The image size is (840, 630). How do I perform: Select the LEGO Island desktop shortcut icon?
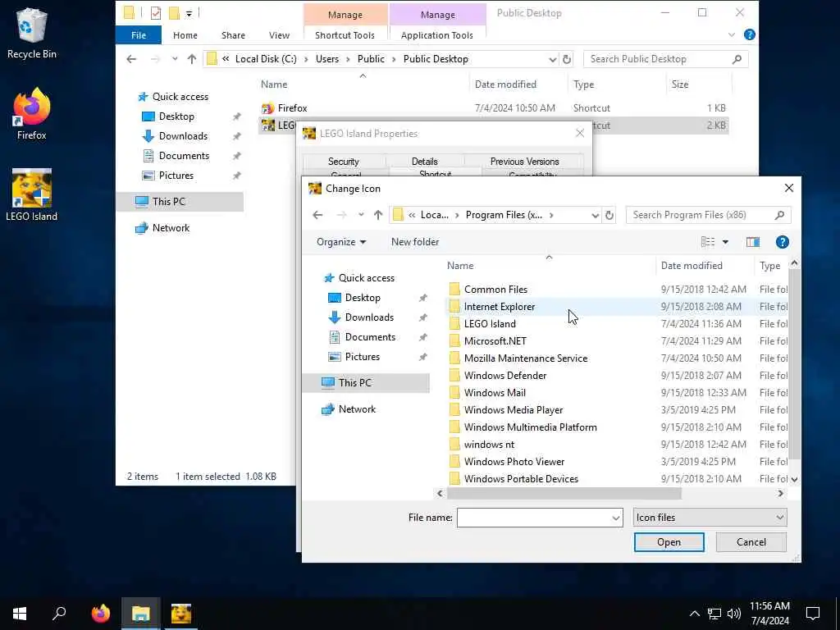click(32, 195)
